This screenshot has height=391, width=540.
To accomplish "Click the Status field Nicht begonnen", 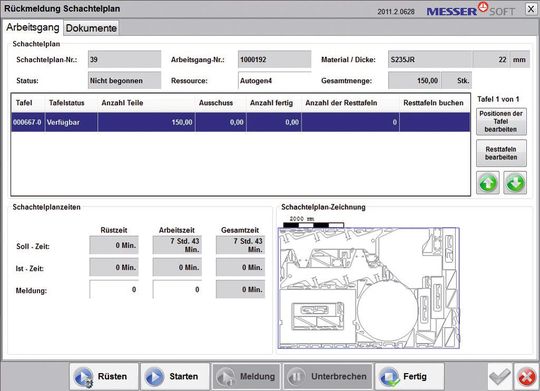I will [x=124, y=81].
